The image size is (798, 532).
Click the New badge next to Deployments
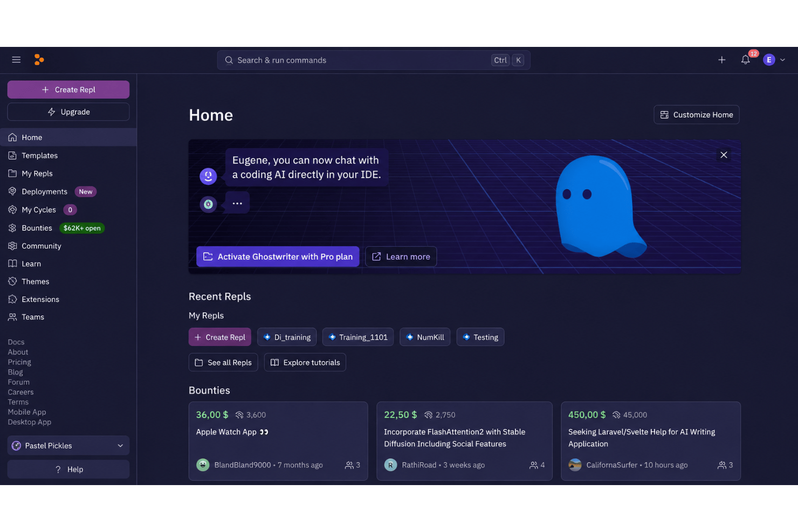[85, 192]
